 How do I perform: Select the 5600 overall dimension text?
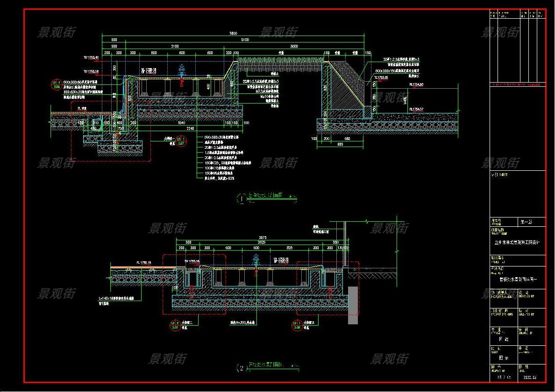[234, 34]
